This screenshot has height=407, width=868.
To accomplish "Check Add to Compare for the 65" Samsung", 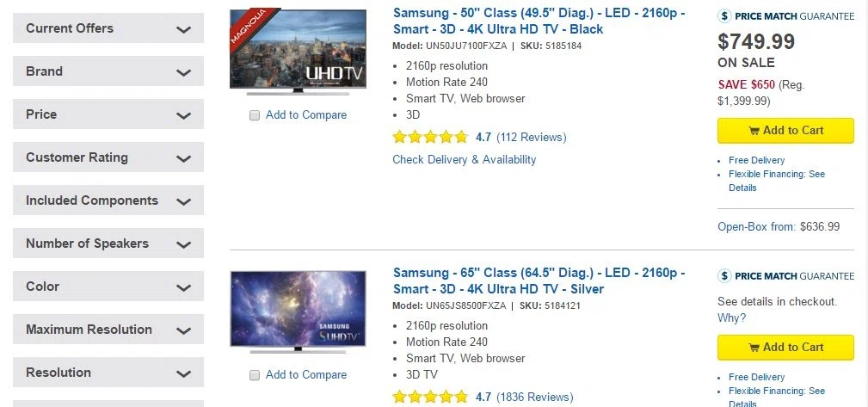I will coord(254,375).
